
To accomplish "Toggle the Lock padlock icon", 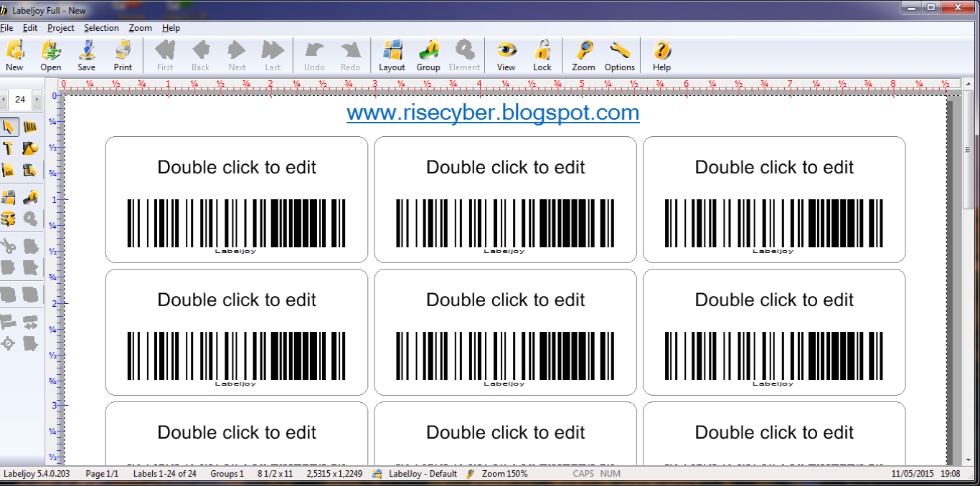I will [542, 56].
